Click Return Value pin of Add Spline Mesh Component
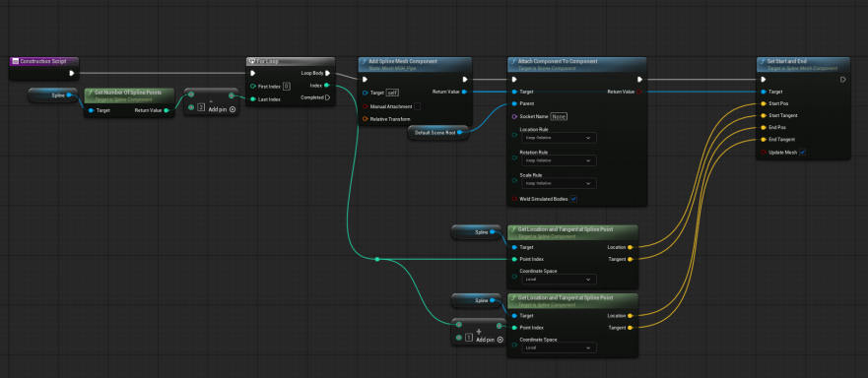The height and width of the screenshot is (378, 868). pyautogui.click(x=464, y=92)
